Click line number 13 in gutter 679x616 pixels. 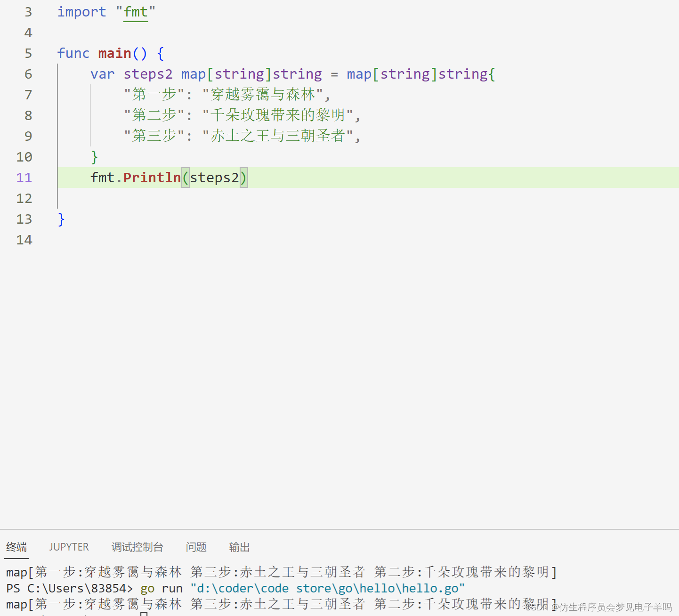pos(24,219)
